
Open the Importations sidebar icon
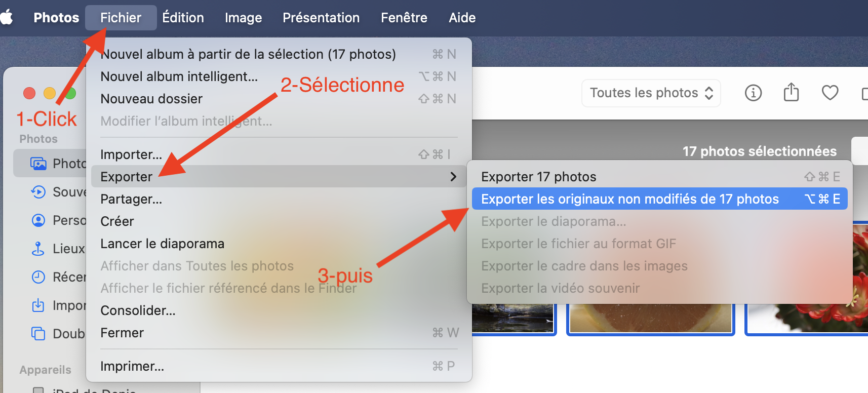38,305
